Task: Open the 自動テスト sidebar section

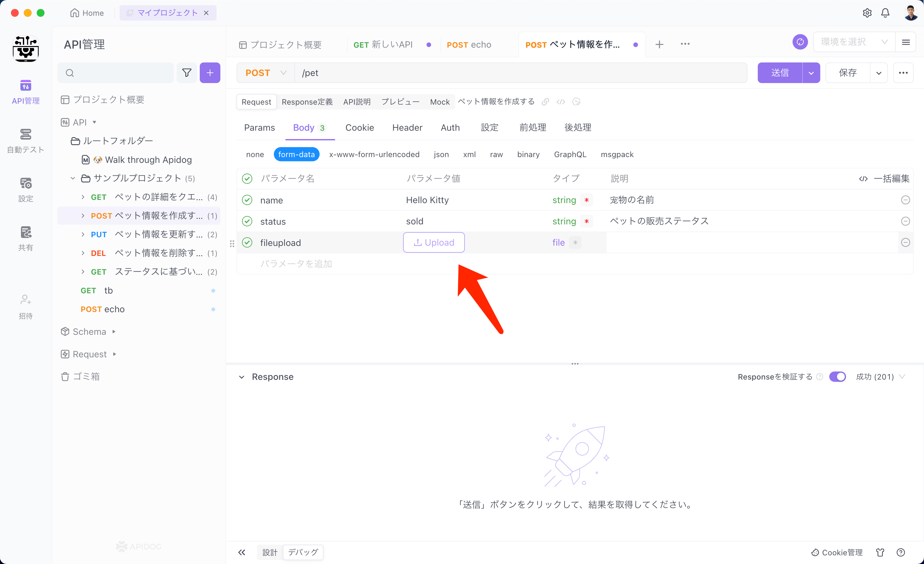Action: (x=25, y=141)
